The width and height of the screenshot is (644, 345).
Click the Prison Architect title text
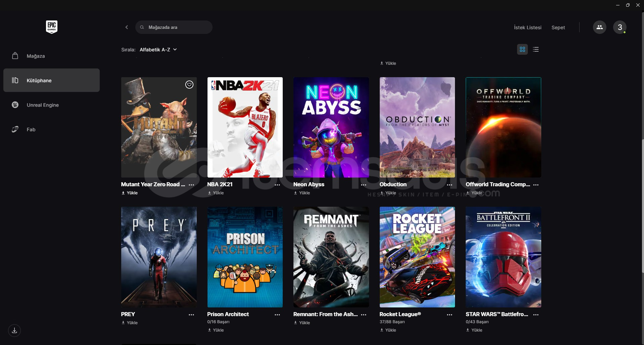[228, 314]
